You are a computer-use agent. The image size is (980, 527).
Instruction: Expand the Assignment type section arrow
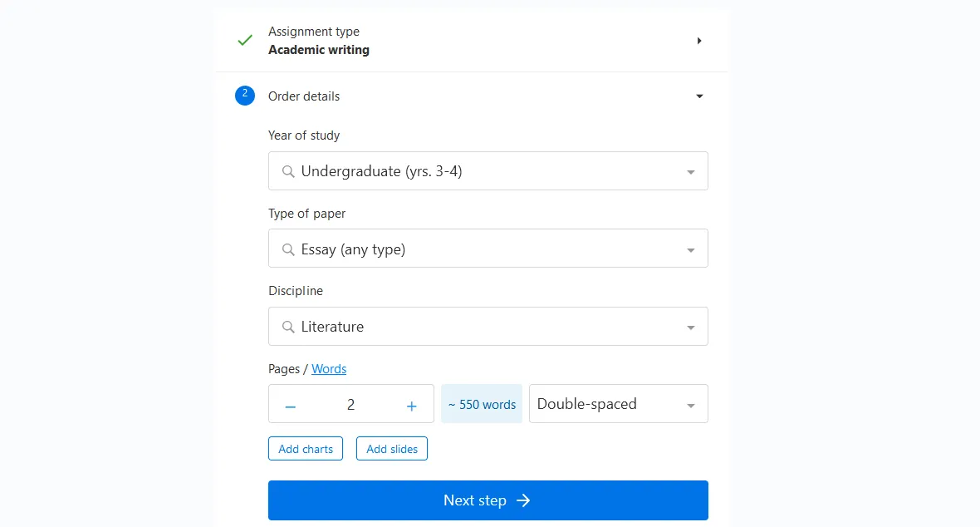click(x=699, y=41)
